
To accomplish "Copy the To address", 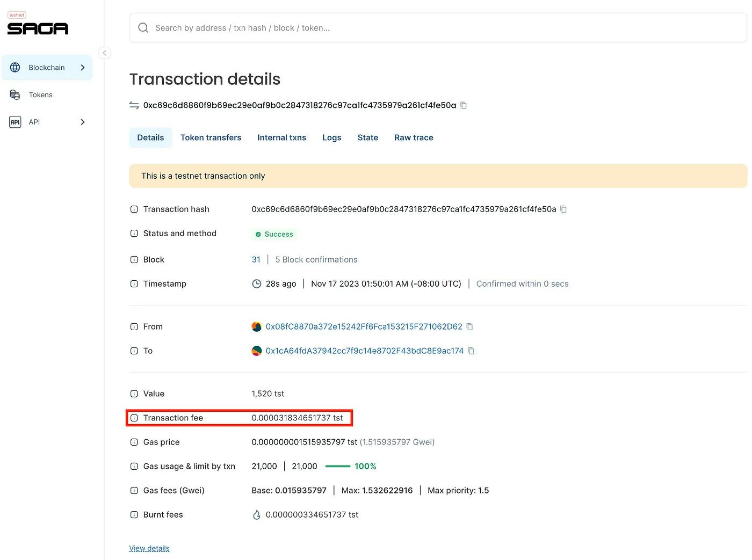I will coord(471,351).
